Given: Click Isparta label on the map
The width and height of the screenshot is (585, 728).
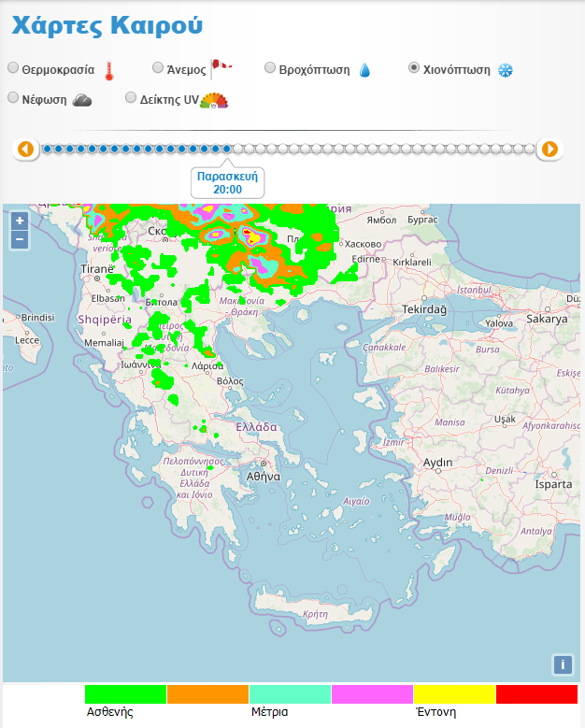Looking at the screenshot, I should point(553,484).
